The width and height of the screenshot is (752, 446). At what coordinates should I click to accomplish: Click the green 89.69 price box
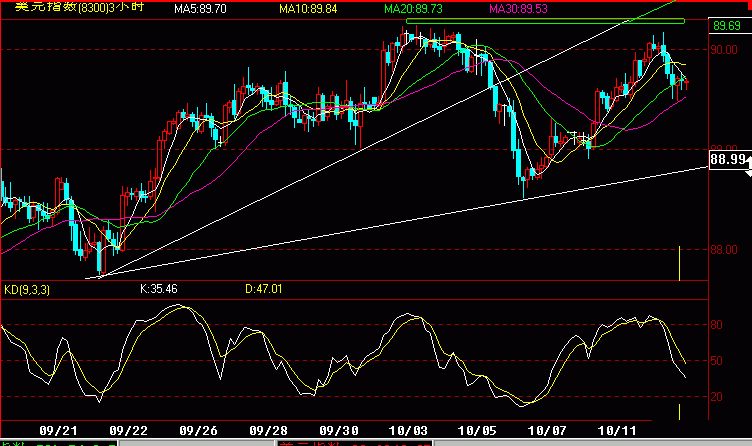[728, 25]
